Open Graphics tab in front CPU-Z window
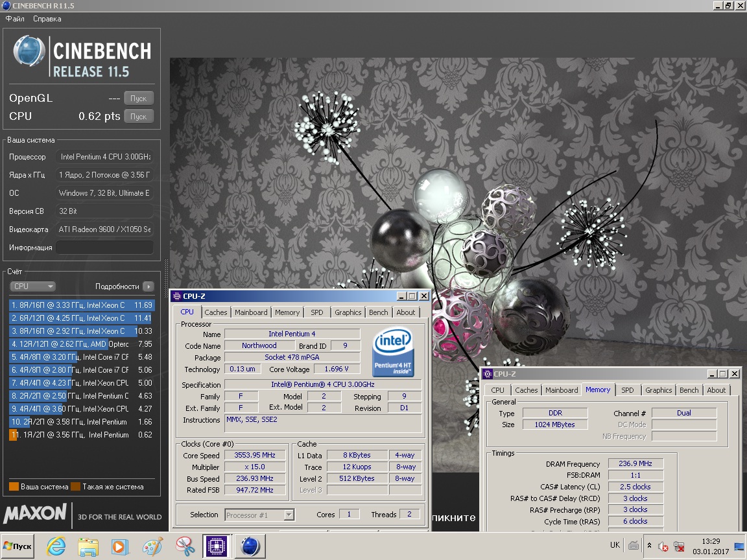The image size is (747, 560). (x=348, y=312)
